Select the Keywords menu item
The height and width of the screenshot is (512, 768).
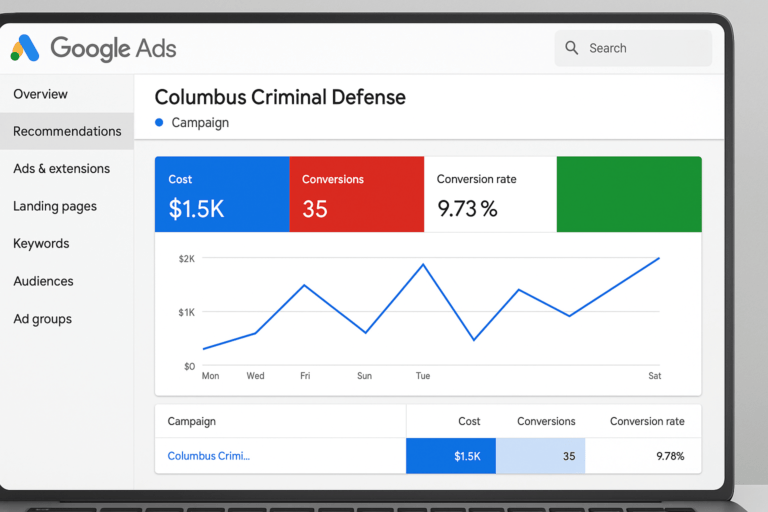(x=41, y=244)
